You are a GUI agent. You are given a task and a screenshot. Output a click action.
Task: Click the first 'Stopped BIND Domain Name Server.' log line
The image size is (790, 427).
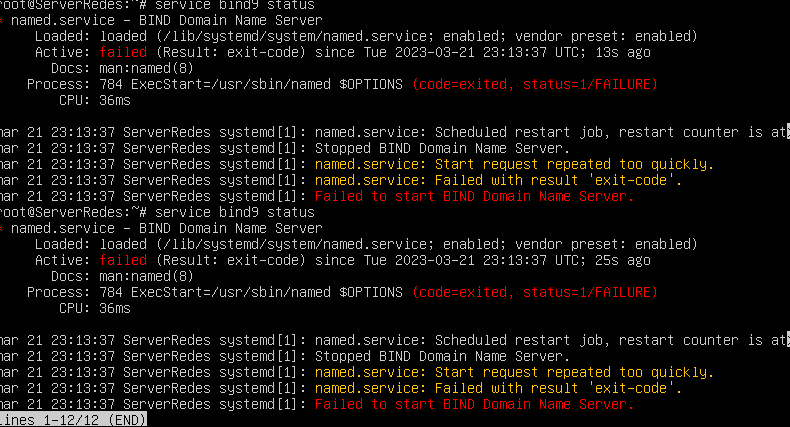[x=442, y=148]
